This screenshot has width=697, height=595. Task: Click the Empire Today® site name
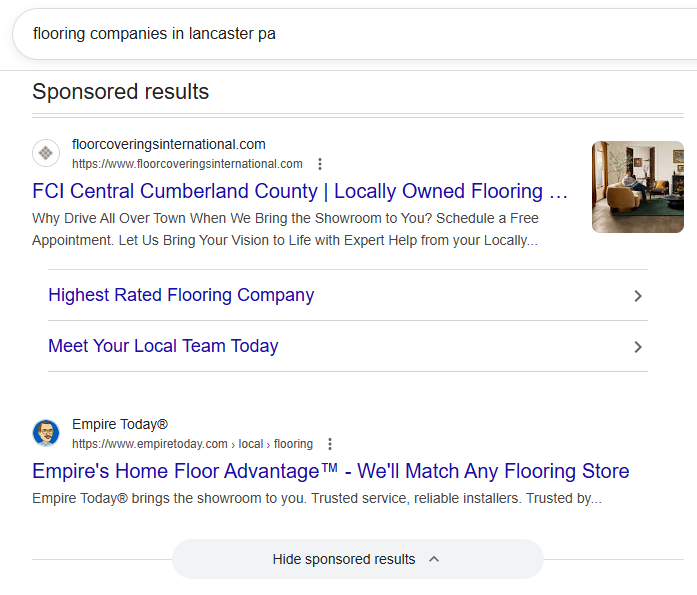[x=120, y=424]
